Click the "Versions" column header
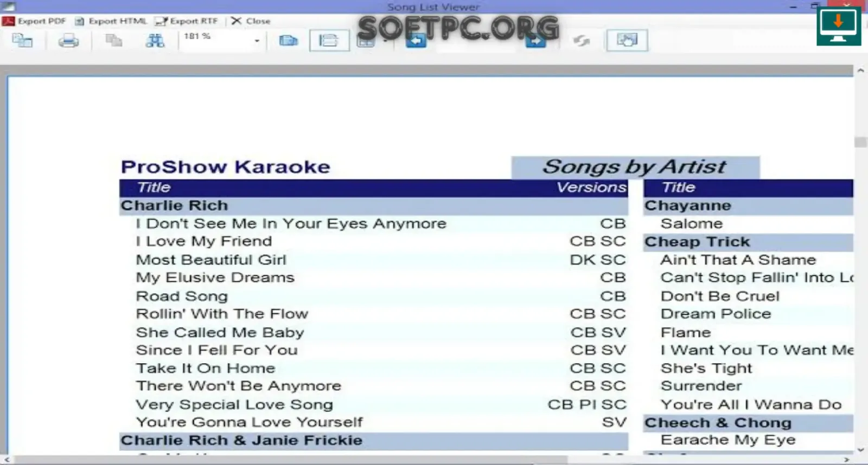The height and width of the screenshot is (465, 868). coord(591,188)
